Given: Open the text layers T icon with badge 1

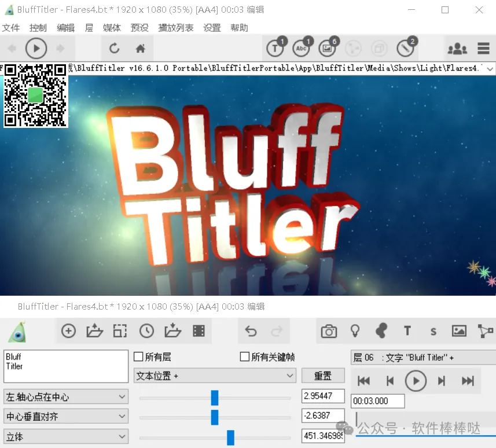Looking at the screenshot, I should (275, 49).
